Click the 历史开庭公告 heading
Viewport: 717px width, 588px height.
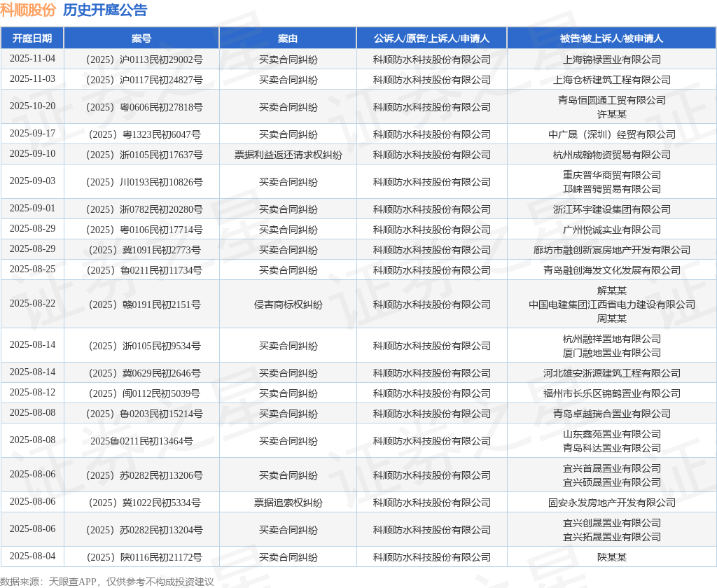[105, 10]
